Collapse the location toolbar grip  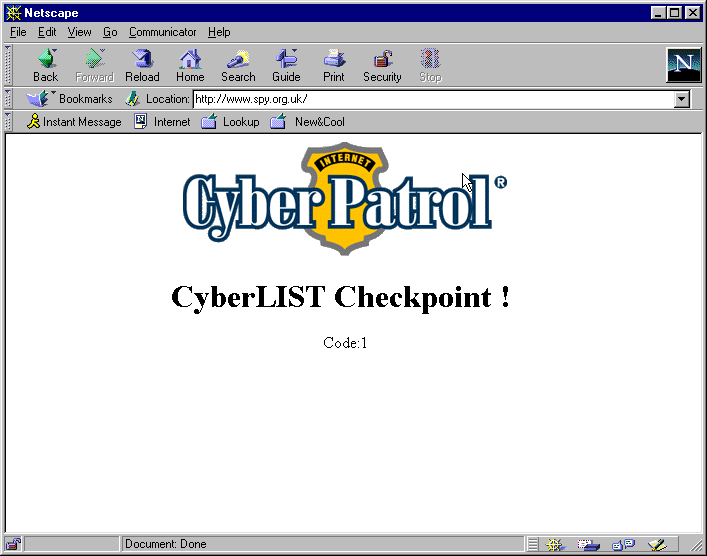pos(8,99)
